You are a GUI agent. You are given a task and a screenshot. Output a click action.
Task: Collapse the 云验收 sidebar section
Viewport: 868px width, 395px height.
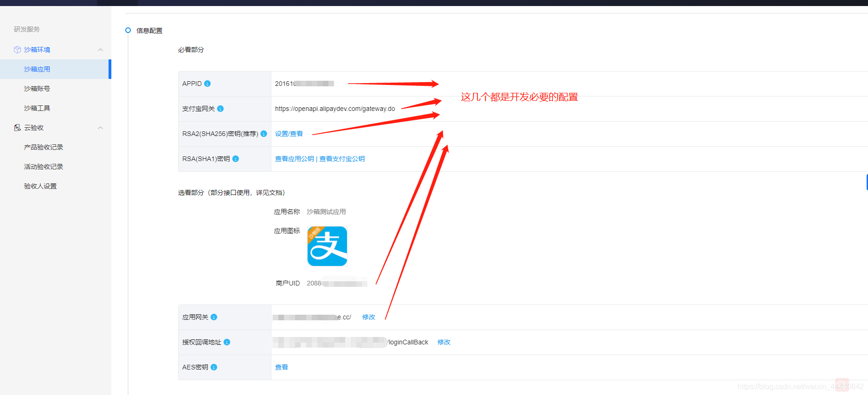pyautogui.click(x=100, y=128)
